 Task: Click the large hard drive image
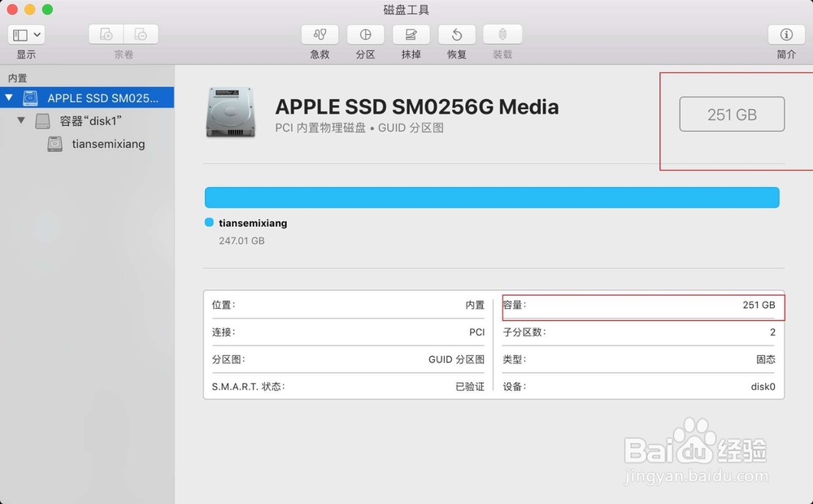click(231, 112)
